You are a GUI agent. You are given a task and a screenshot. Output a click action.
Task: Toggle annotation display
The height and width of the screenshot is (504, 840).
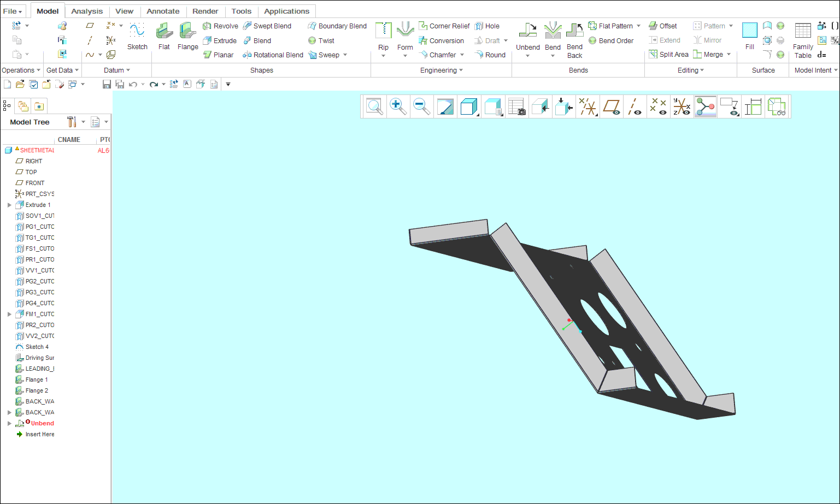[x=729, y=106]
